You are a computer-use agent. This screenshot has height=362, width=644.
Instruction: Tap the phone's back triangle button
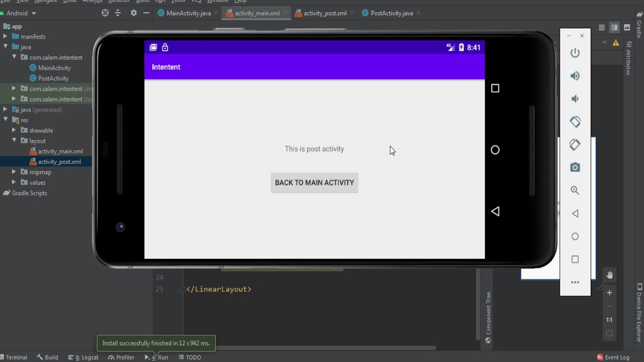495,212
